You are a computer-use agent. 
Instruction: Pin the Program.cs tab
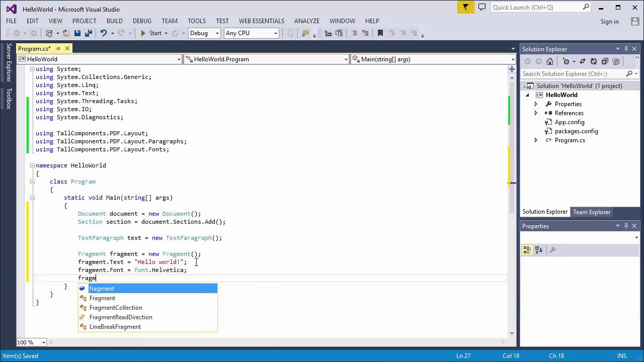click(58, 49)
